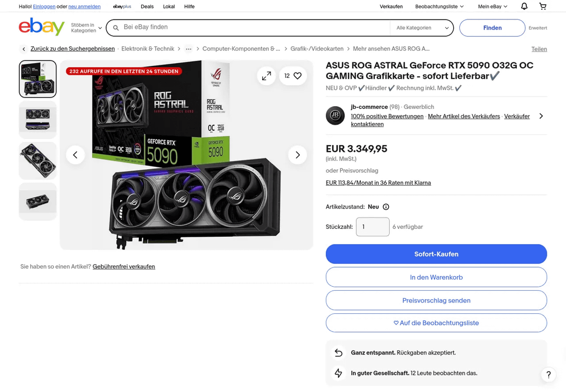Click the Artikelzustand info icon
Screen dimensions: 566x392
pyautogui.click(x=386, y=207)
